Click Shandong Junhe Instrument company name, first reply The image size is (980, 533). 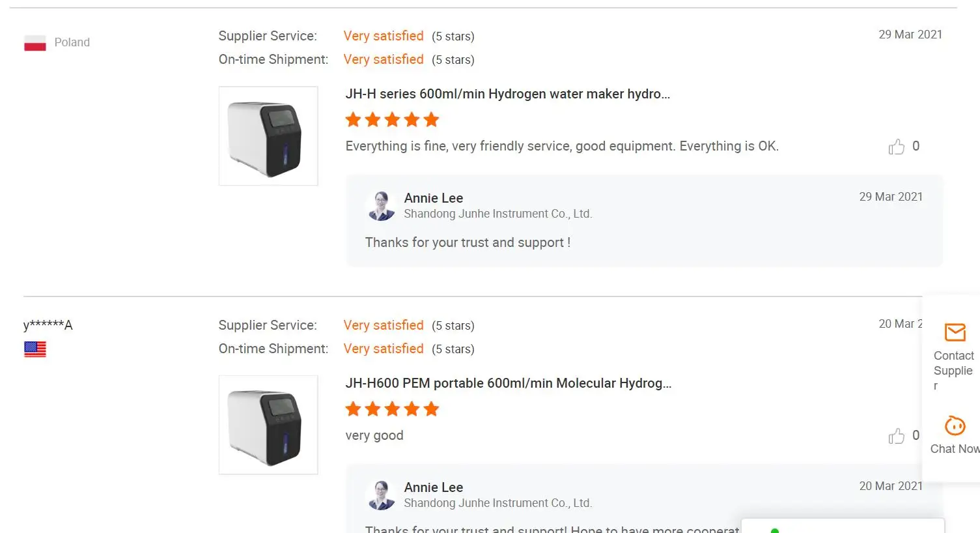click(x=497, y=214)
